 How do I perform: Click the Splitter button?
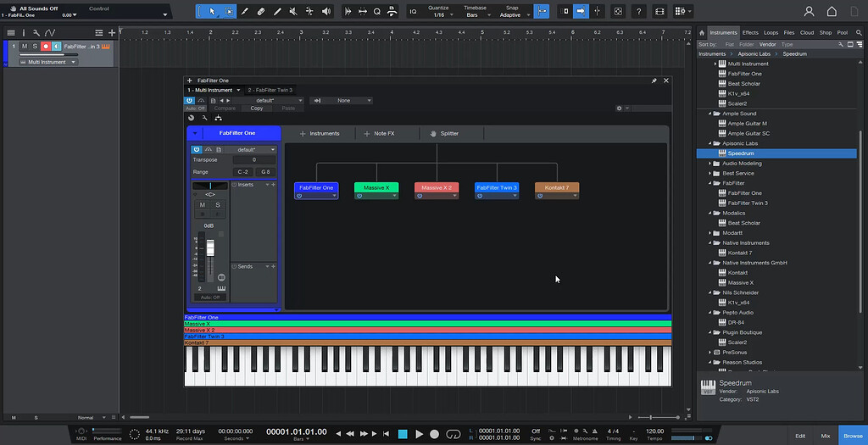[444, 133]
